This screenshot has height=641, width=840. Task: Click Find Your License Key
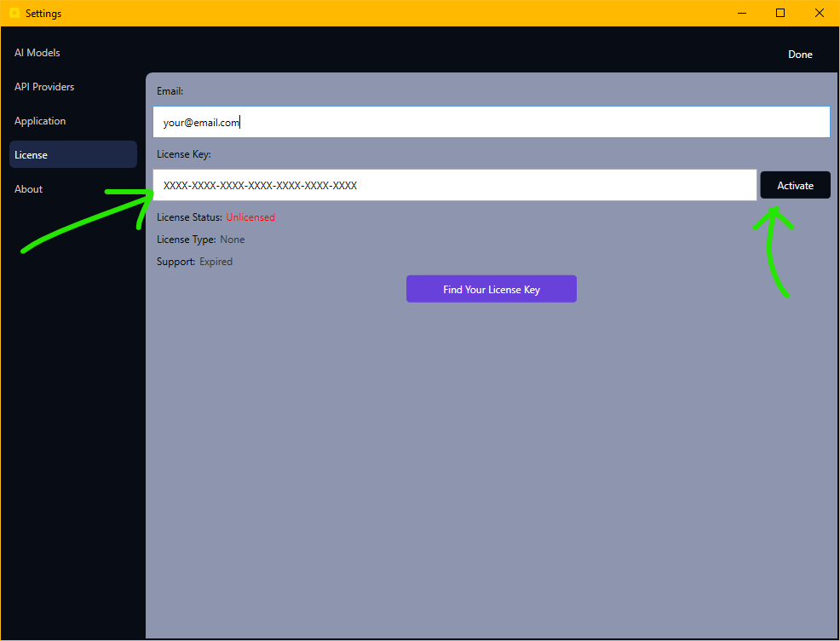[x=491, y=289]
